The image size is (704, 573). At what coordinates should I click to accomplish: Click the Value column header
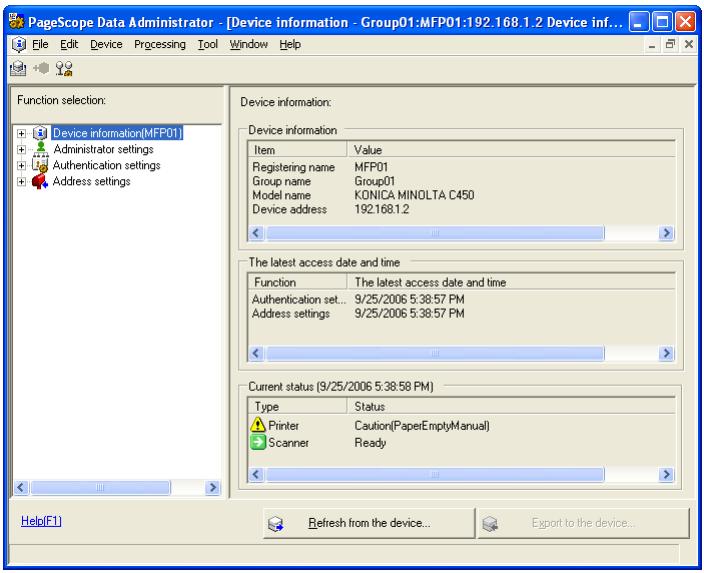tap(511, 150)
